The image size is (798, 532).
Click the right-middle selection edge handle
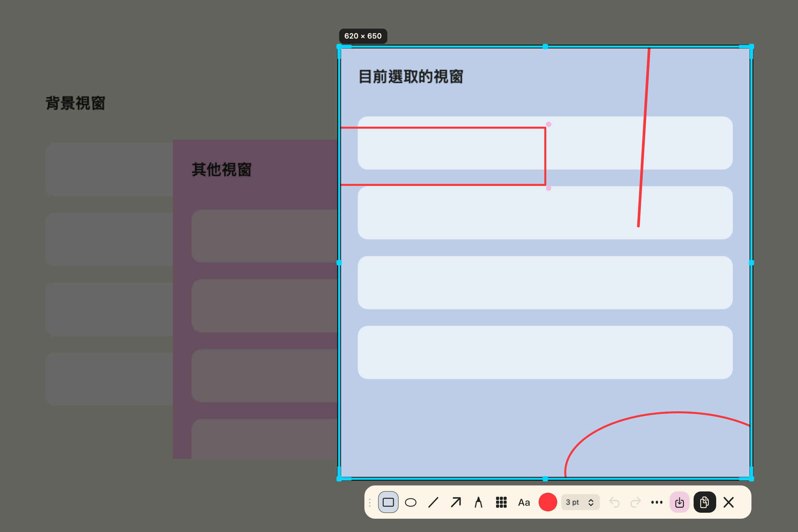point(751,263)
